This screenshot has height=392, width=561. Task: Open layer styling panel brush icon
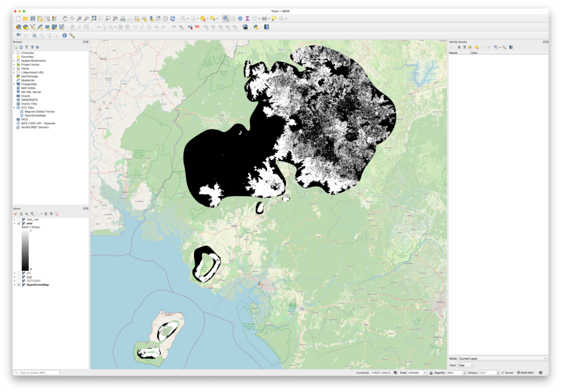(16, 213)
